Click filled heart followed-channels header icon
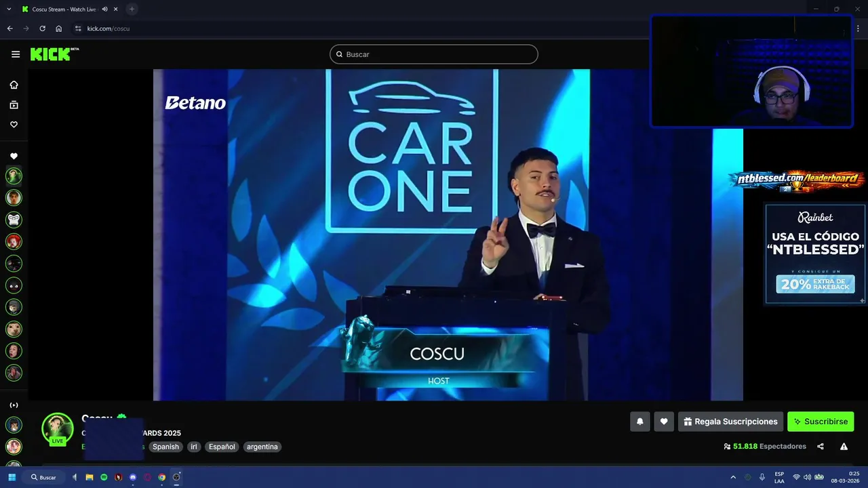The width and height of the screenshot is (868, 488). pyautogui.click(x=14, y=156)
